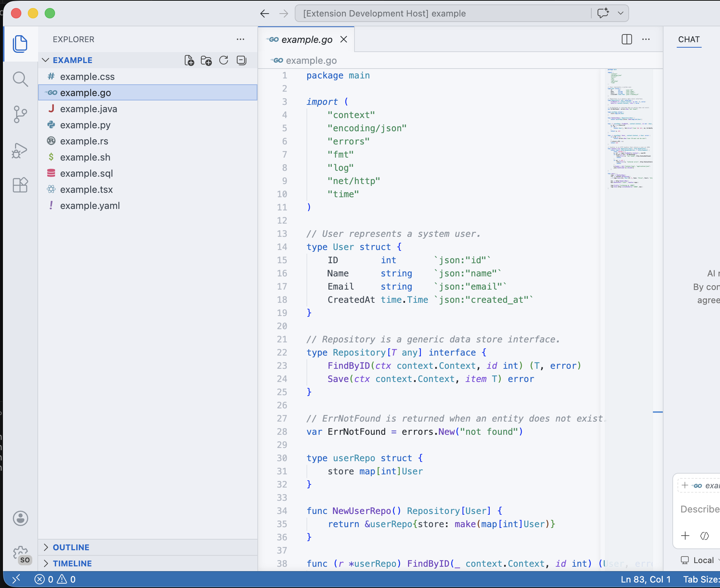Click Ln 83, Col 1 in status bar
This screenshot has height=588, width=720.
click(x=646, y=579)
